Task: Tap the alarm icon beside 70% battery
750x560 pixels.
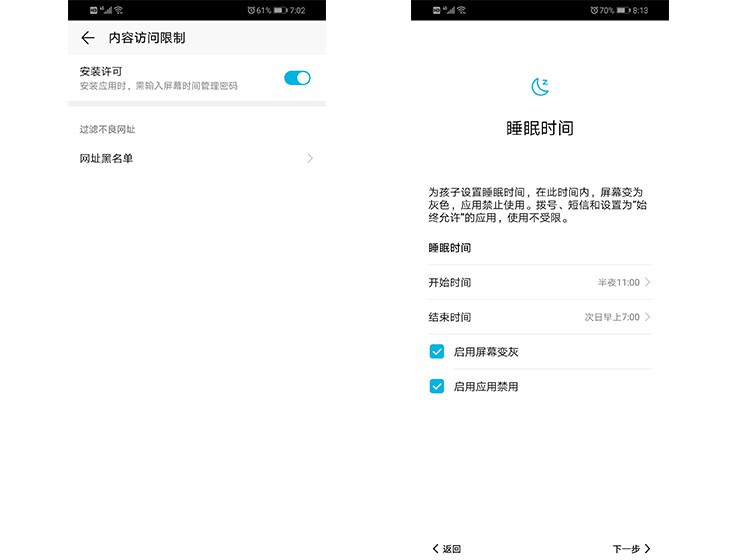Action: pyautogui.click(x=593, y=10)
